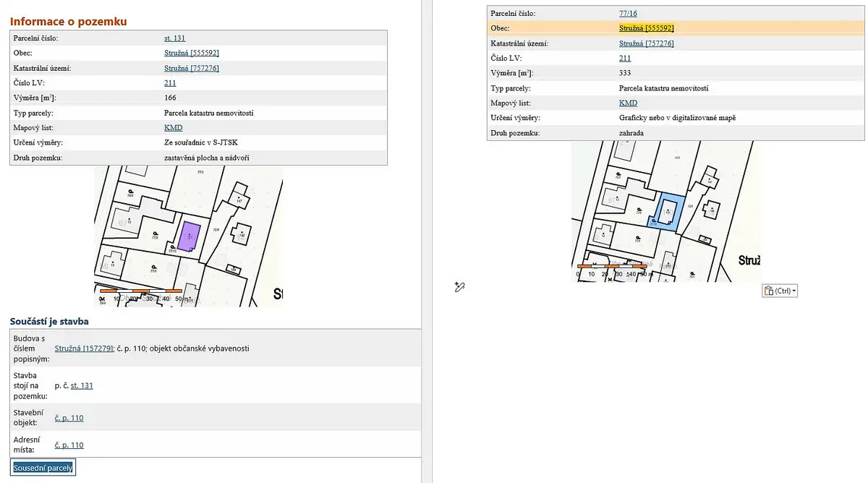Open st. 131 link beside Parcelní číslo
The width and height of the screenshot is (868, 483).
click(175, 38)
